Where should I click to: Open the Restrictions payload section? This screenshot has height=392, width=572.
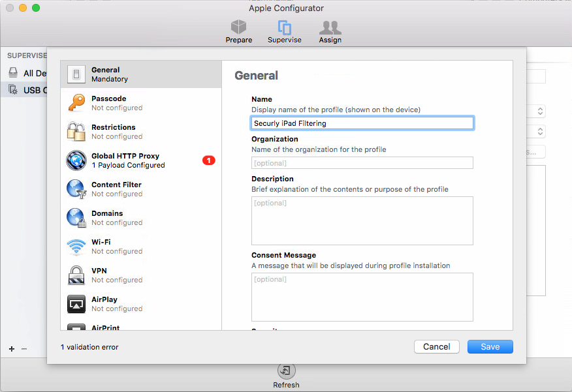[141, 132]
